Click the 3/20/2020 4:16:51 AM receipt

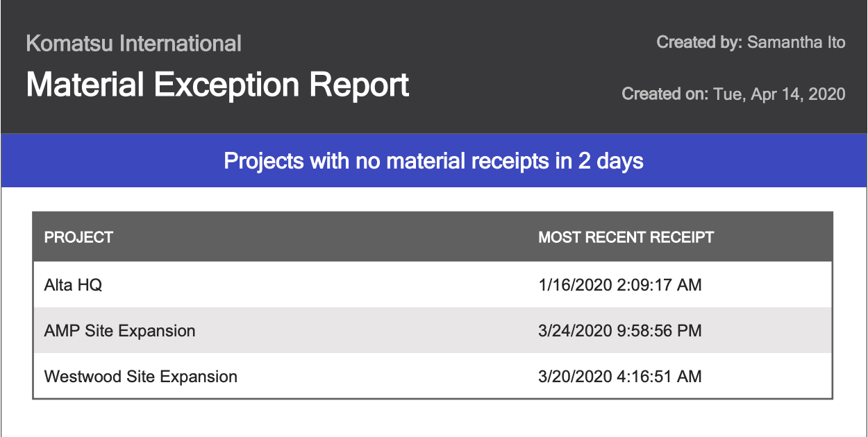click(620, 377)
